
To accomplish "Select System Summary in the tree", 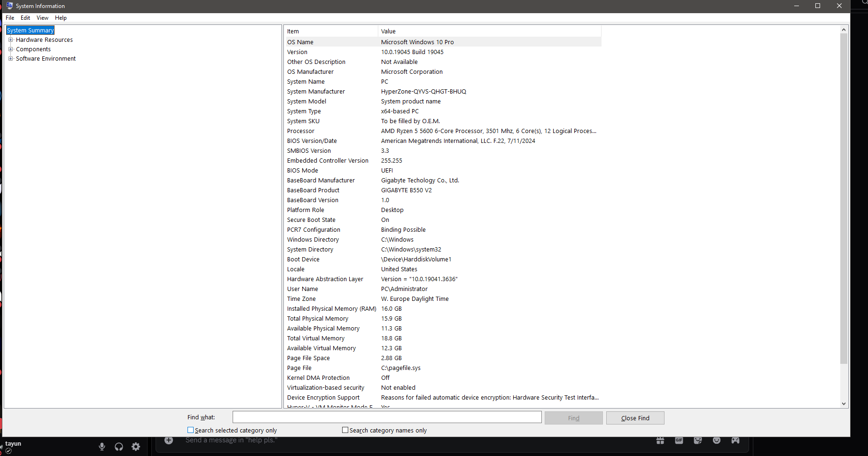I will (31, 31).
